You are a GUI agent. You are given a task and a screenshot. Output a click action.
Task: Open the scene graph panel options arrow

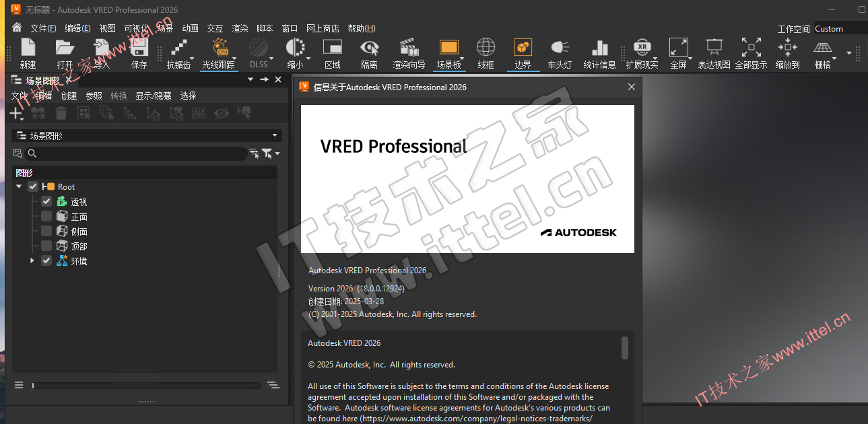251,79
